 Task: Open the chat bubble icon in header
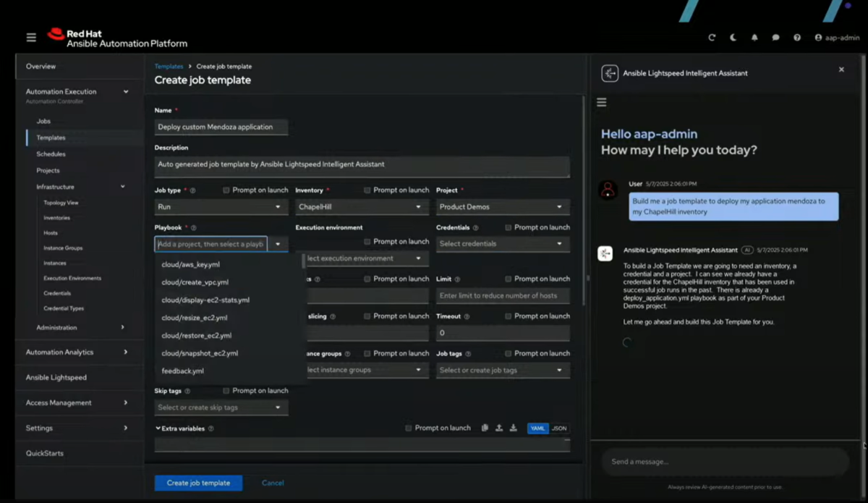pos(775,38)
